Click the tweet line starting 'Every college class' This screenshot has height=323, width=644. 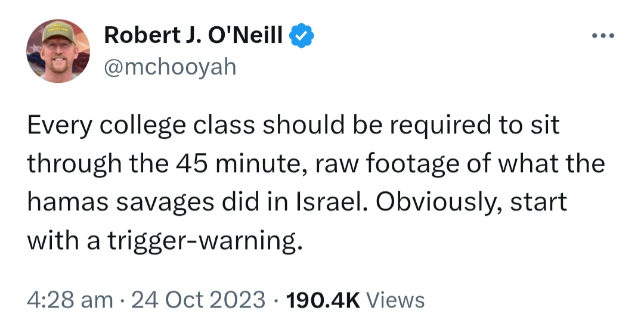(293, 126)
